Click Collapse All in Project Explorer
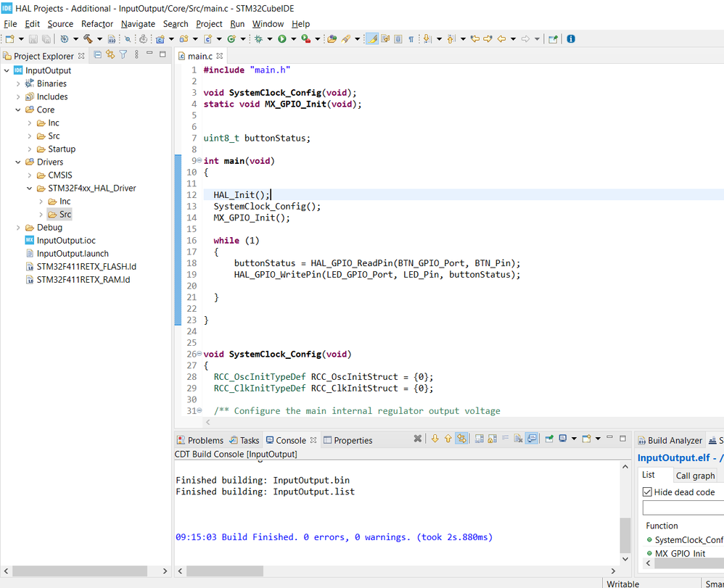This screenshot has height=588, width=724. (x=98, y=54)
